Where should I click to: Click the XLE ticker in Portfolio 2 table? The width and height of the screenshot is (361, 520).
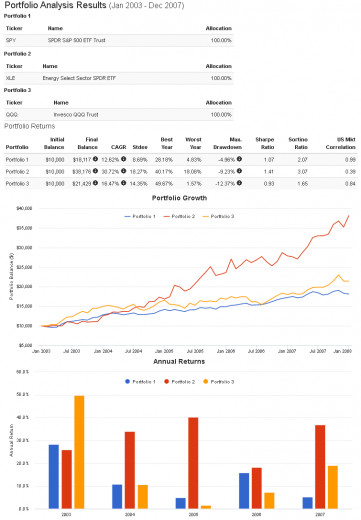10,78
